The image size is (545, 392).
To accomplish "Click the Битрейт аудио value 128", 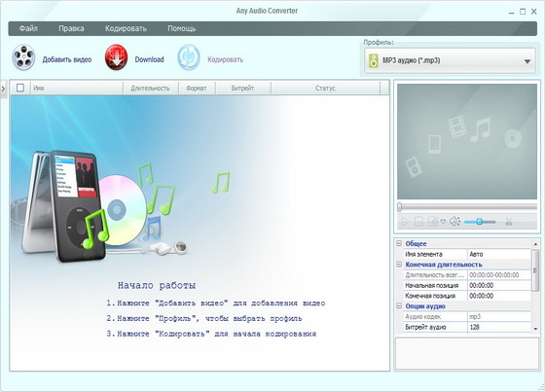I will (x=499, y=327).
